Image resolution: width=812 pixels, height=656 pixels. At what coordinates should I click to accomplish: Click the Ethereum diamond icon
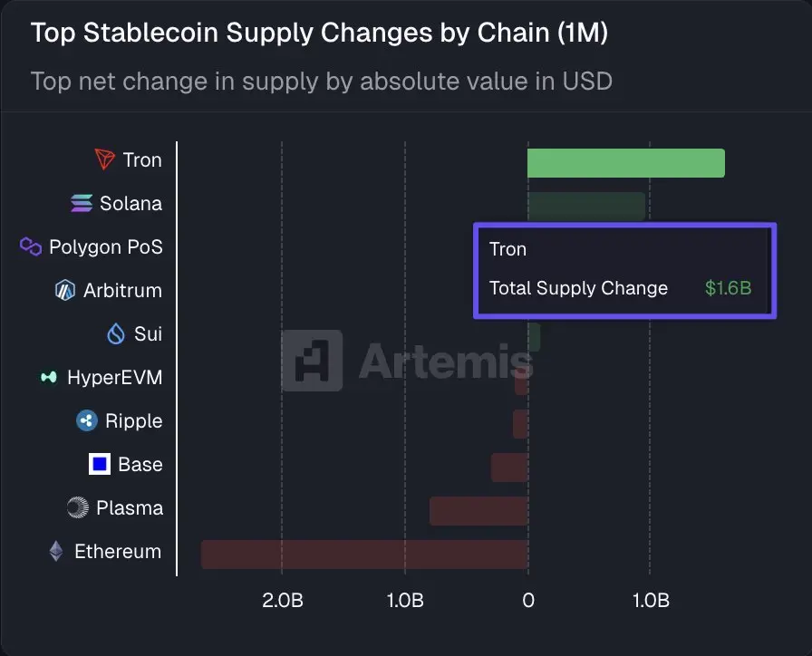click(x=56, y=551)
